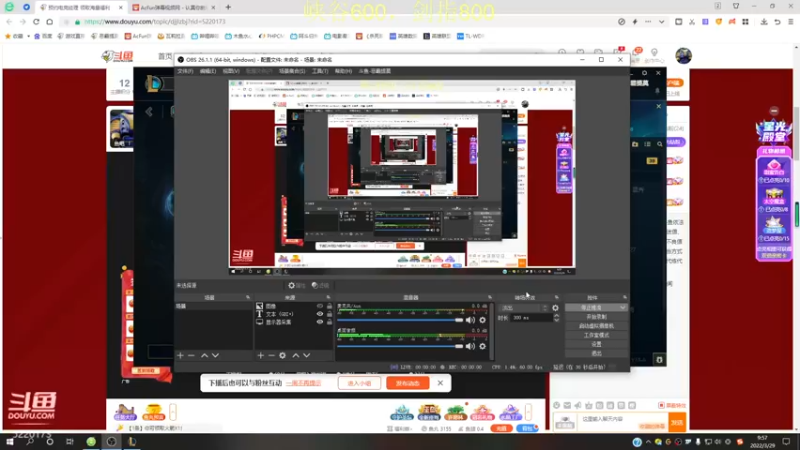Go to browser home page icon
800x450 pixels.
[49, 21]
